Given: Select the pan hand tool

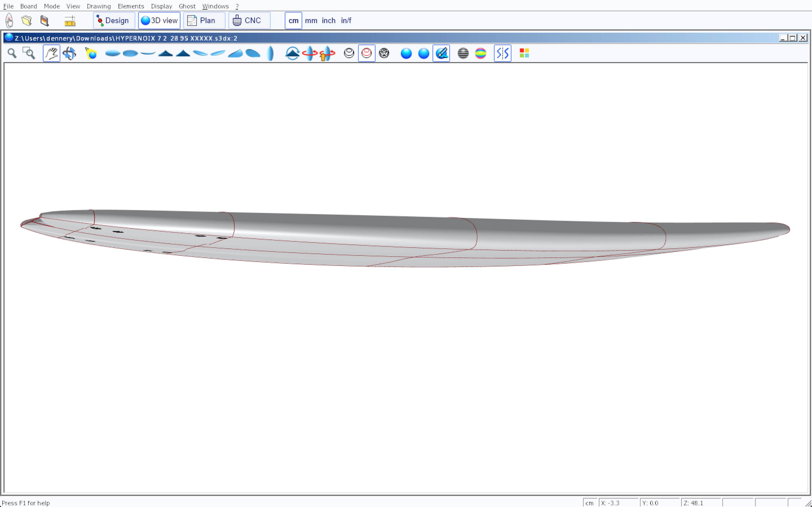Looking at the screenshot, I should coord(51,53).
